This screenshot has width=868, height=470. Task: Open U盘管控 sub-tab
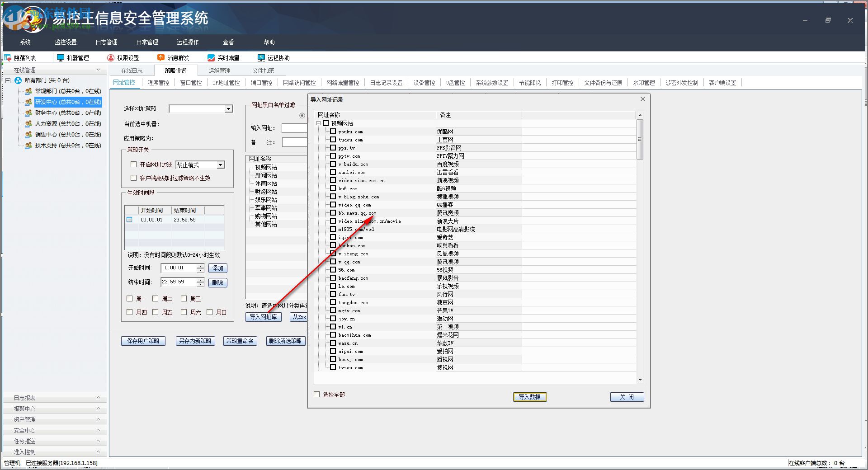456,83
